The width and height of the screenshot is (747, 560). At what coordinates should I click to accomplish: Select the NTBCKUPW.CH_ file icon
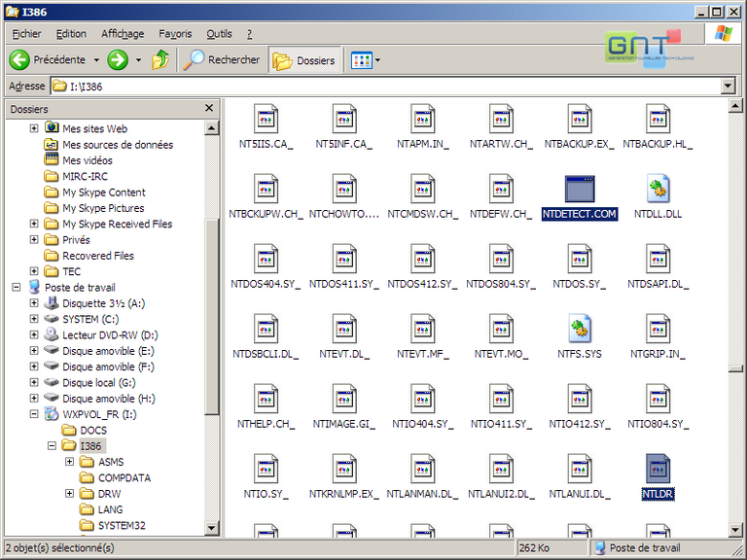[266, 189]
